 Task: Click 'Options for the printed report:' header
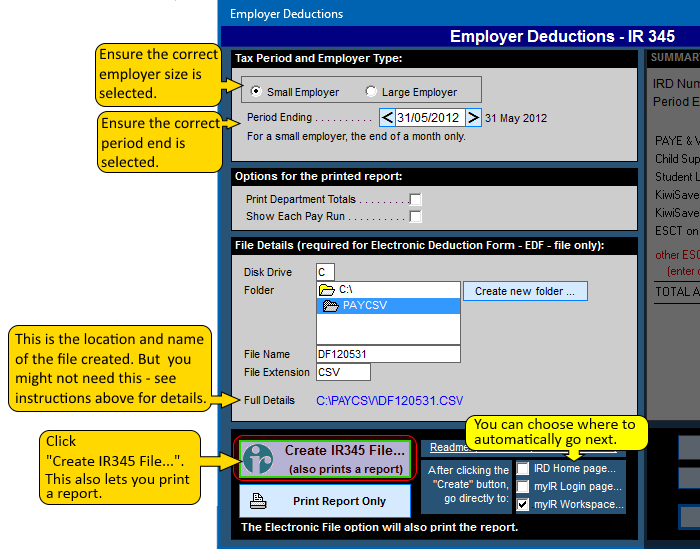pyautogui.click(x=318, y=176)
